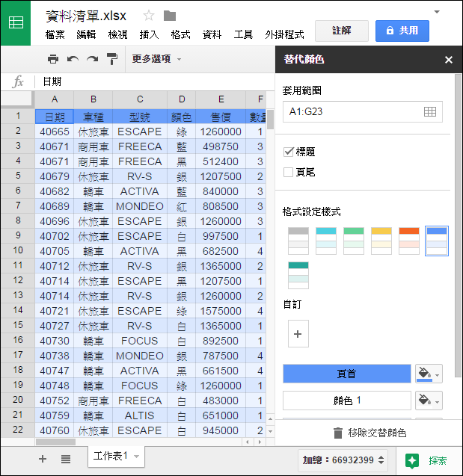This screenshot has height=476, width=463.
Task: Select cell with MONDEO in row 7
Action: (140, 206)
